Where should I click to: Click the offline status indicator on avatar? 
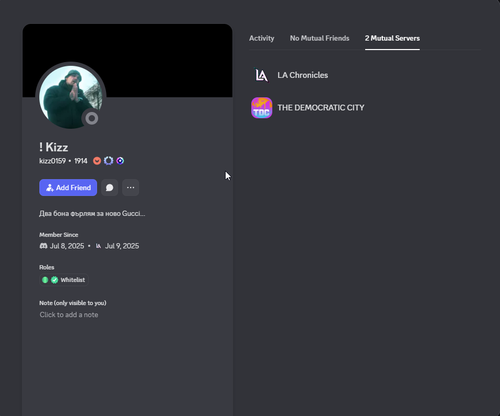pos(92,118)
